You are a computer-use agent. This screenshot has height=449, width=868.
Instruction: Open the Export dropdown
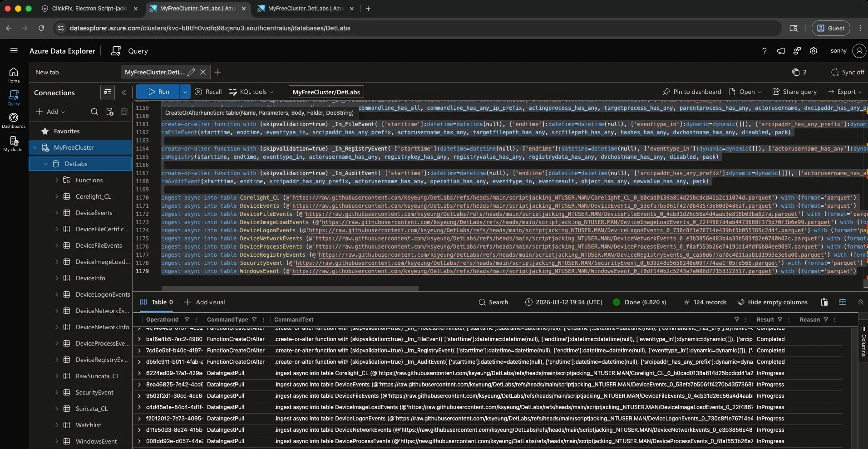tap(844, 92)
